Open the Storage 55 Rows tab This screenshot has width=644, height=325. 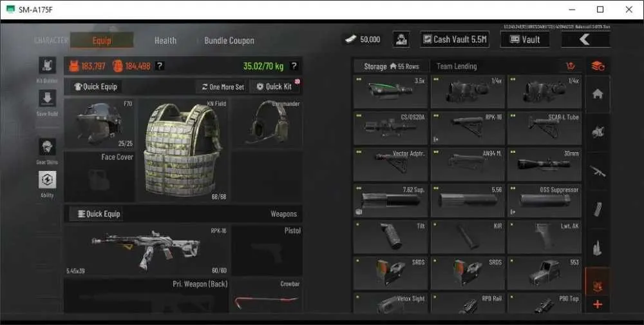[x=392, y=66]
